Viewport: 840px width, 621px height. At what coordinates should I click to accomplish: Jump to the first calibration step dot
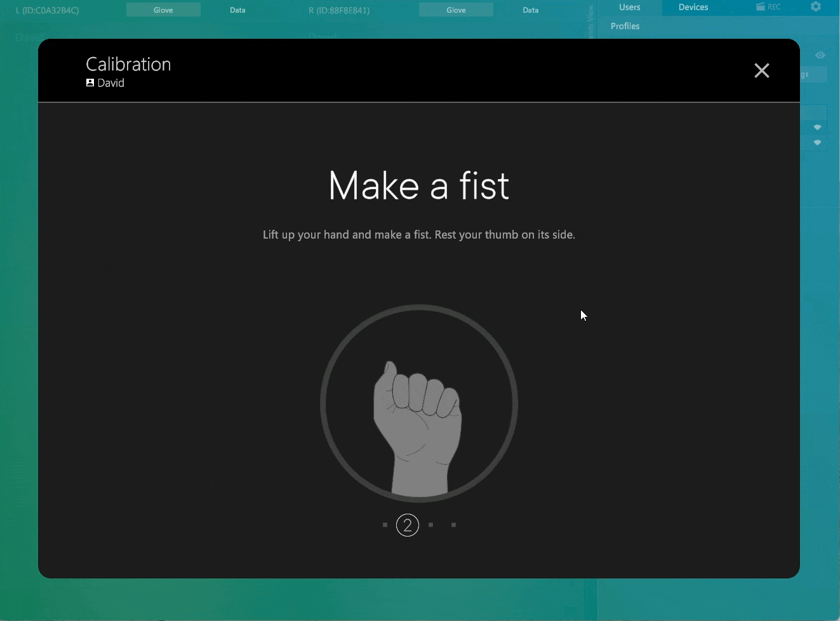click(385, 525)
